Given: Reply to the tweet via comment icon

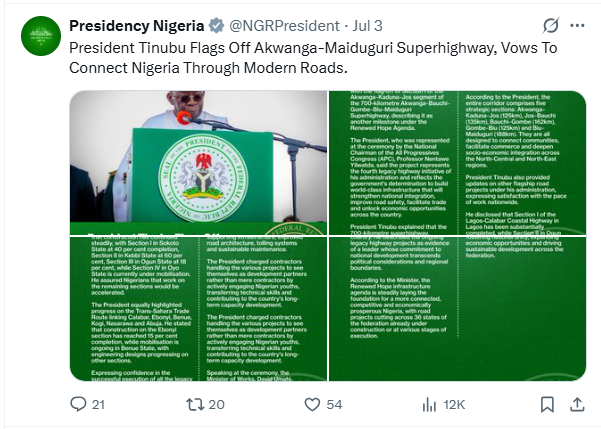Looking at the screenshot, I should click(78, 404).
